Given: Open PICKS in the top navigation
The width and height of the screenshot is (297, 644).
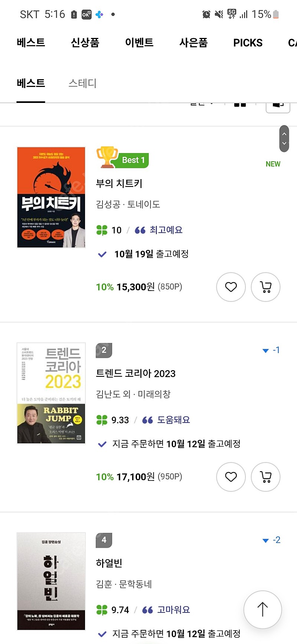Looking at the screenshot, I should click(248, 43).
